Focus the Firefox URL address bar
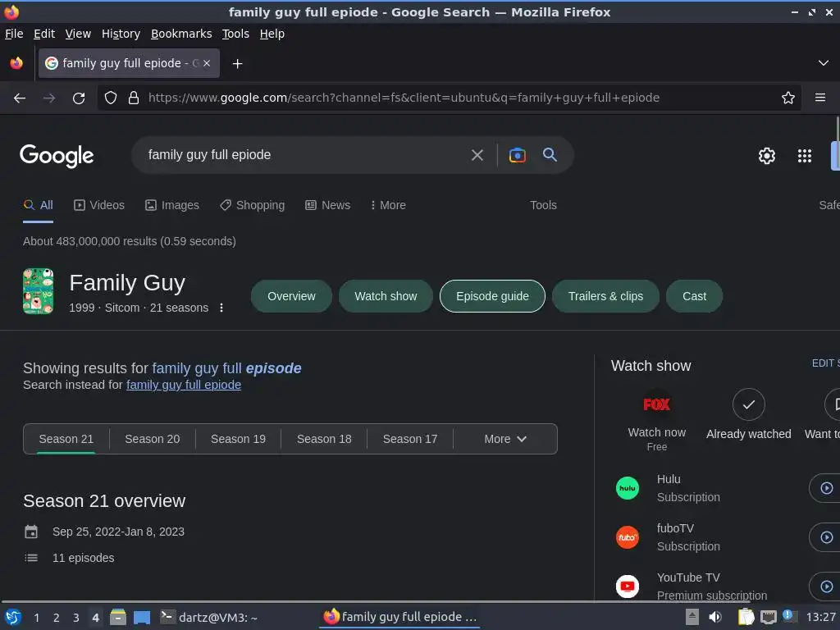The image size is (840, 630). 450,98
